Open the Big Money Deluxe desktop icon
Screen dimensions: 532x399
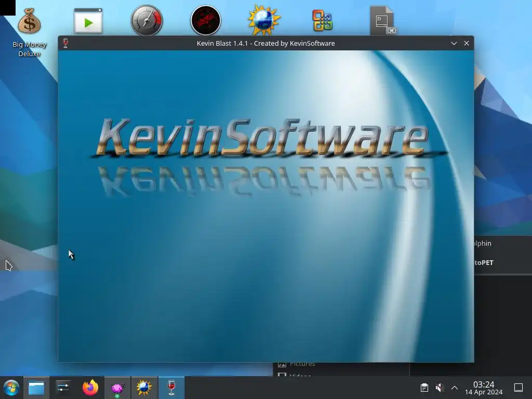coord(29,32)
